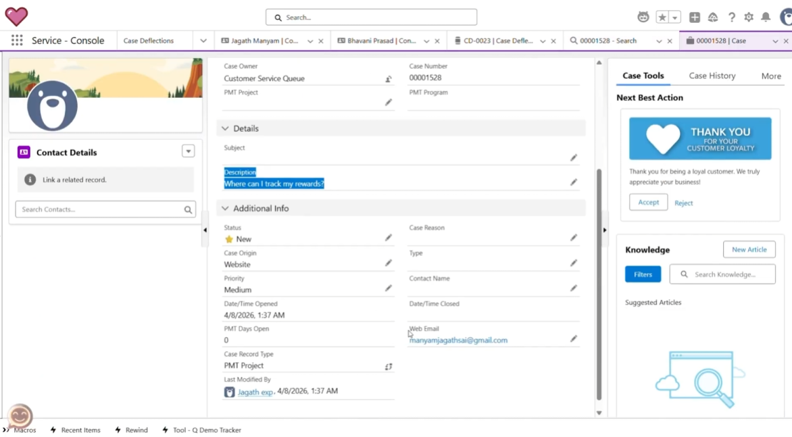The height and width of the screenshot is (437, 792).
Task: Open Jagath exp user link
Action: tap(255, 392)
